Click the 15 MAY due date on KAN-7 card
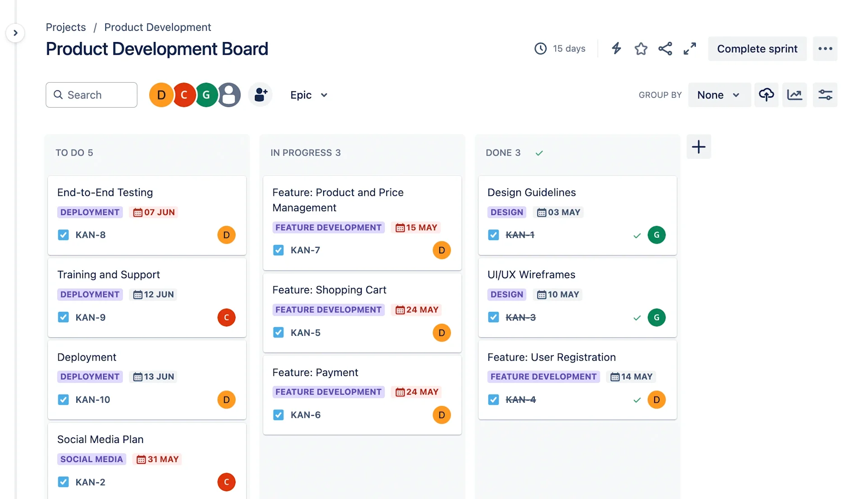Screen dimensions: 868x499 tap(416, 227)
